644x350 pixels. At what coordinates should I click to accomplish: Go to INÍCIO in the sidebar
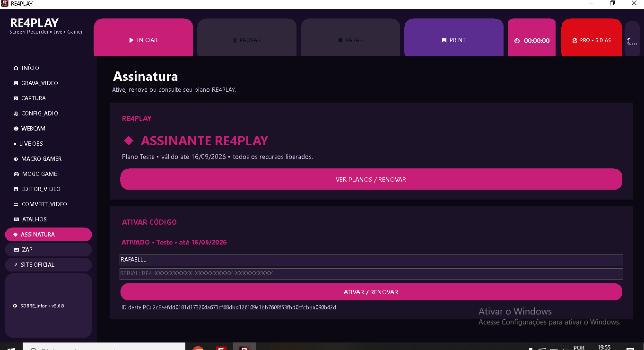48,68
